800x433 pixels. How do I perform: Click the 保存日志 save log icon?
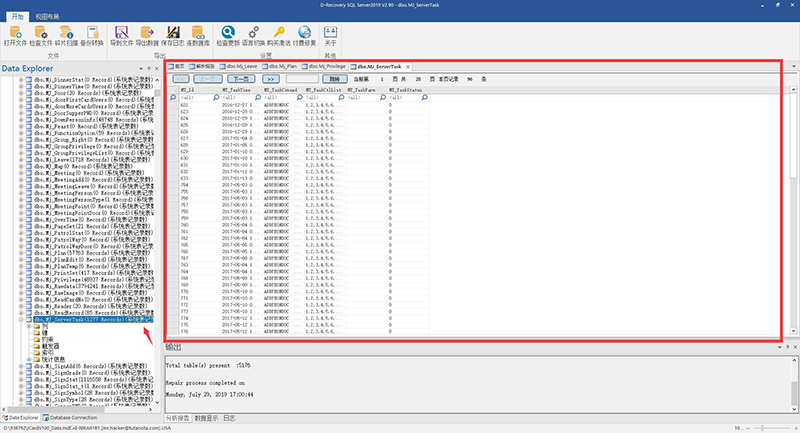coord(173,36)
